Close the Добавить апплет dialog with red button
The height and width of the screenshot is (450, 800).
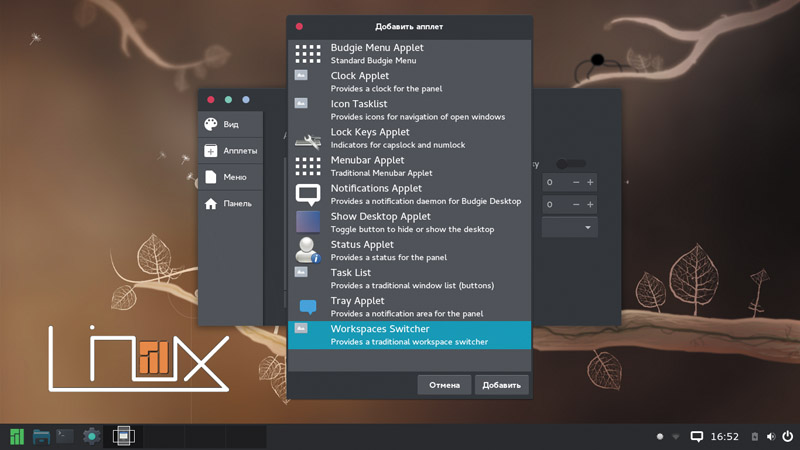(x=299, y=27)
